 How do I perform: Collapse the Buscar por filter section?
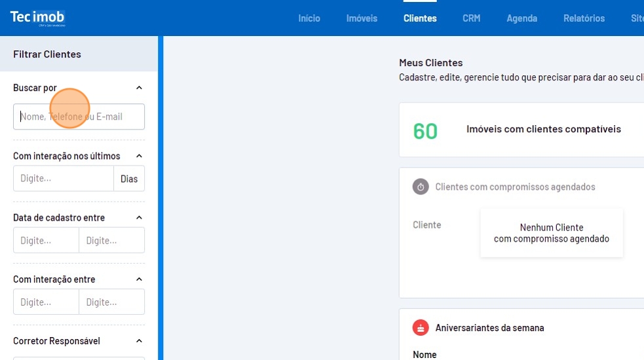(138, 88)
